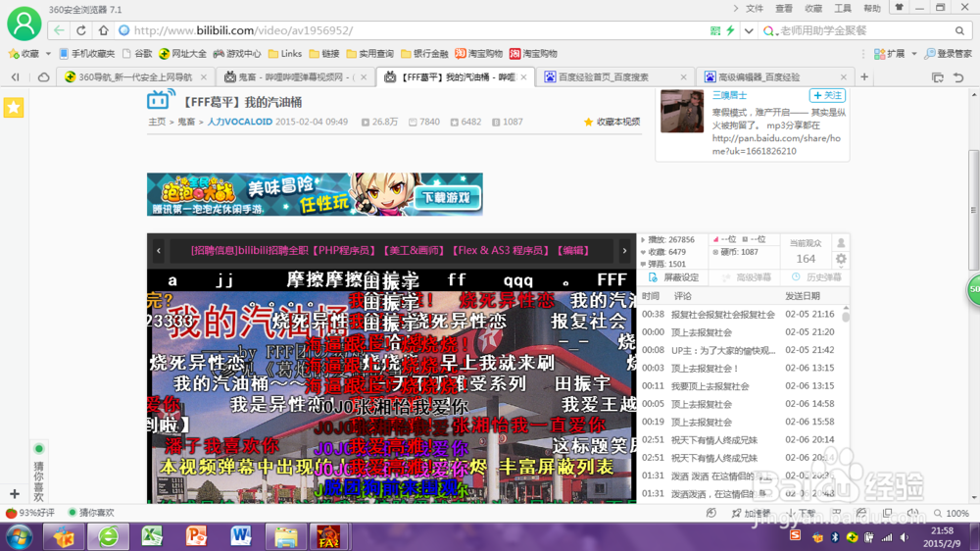Open the Links bookmark folder
980x551 pixels.
[285, 54]
